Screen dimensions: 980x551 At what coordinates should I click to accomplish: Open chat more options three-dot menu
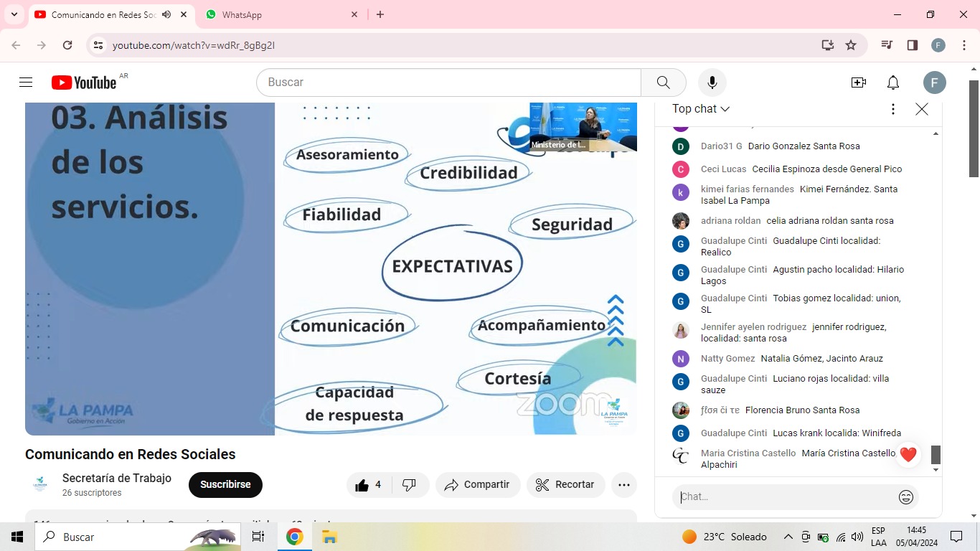tap(892, 109)
